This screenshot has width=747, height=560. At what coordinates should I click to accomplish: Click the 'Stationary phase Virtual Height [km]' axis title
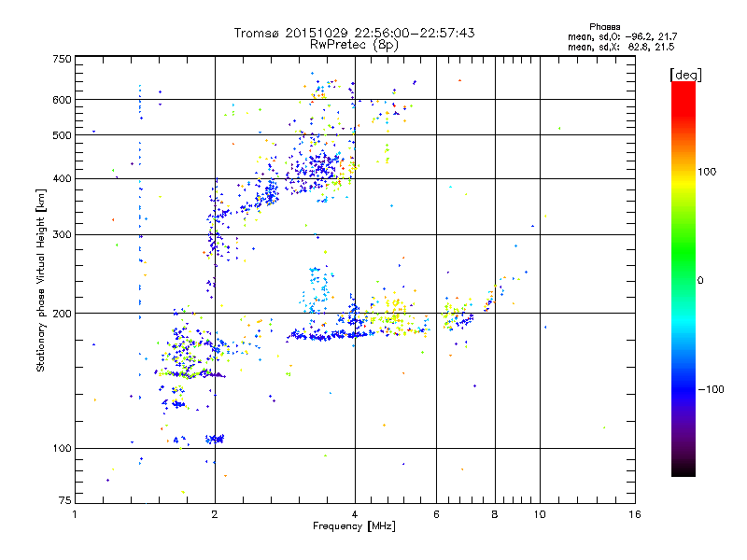coord(40,280)
